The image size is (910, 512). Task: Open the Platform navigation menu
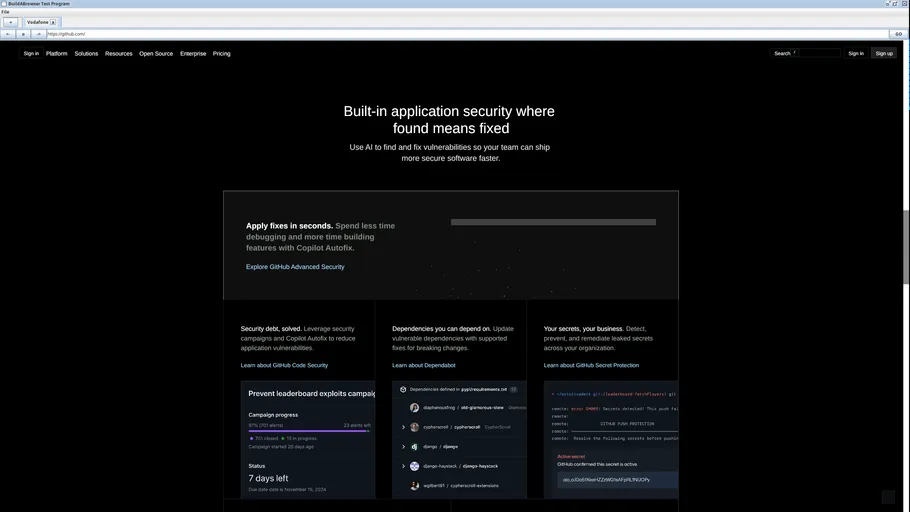tap(56, 53)
